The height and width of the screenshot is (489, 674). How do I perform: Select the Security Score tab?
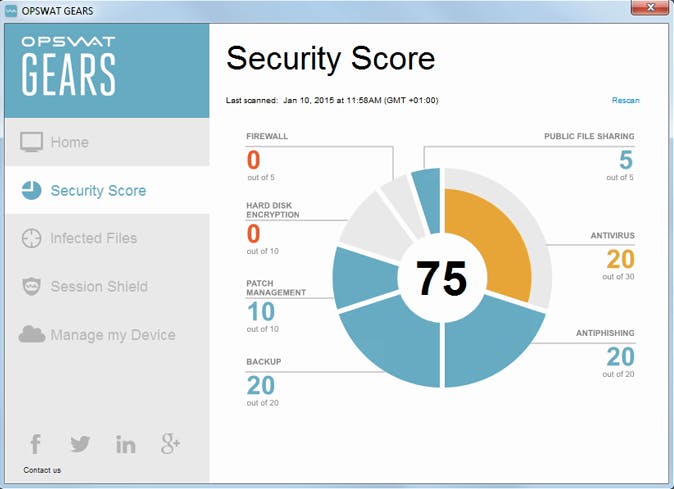[x=107, y=190]
